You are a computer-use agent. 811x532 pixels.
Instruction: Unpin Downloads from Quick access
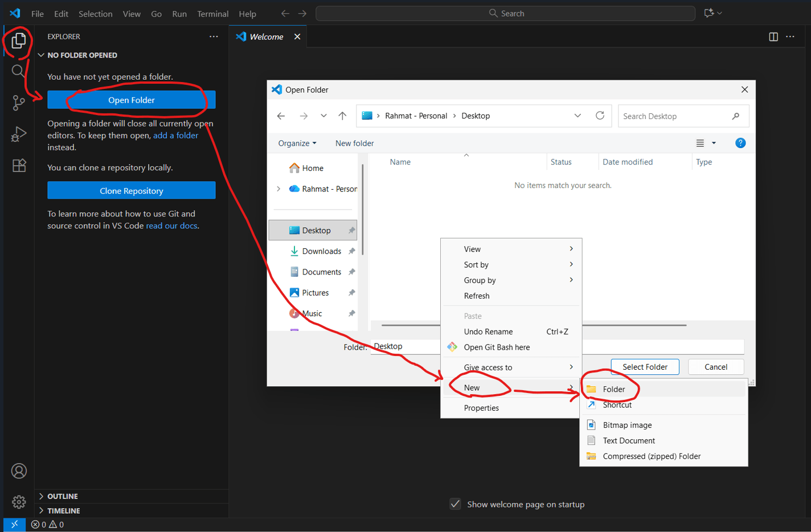pyautogui.click(x=351, y=251)
